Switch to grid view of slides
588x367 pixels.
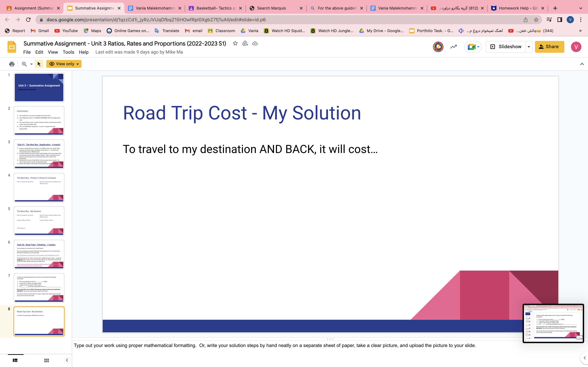[47, 360]
